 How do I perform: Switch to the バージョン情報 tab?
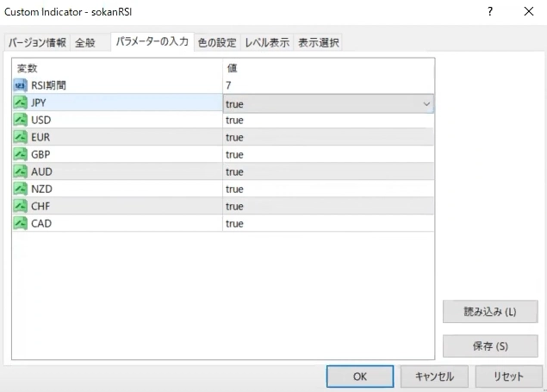click(x=37, y=42)
